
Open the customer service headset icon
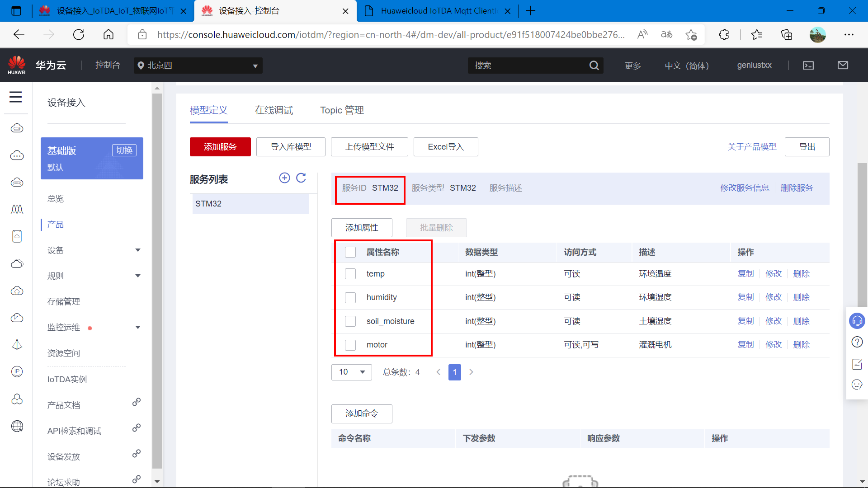coord(857,321)
